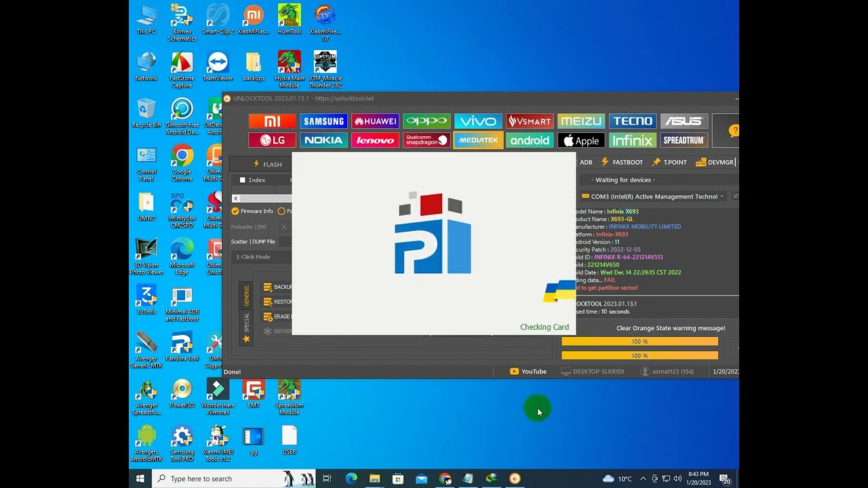Open the Pandora Tool desktop icon
Image resolution: width=868 pixels, height=488 pixels.
182,347
